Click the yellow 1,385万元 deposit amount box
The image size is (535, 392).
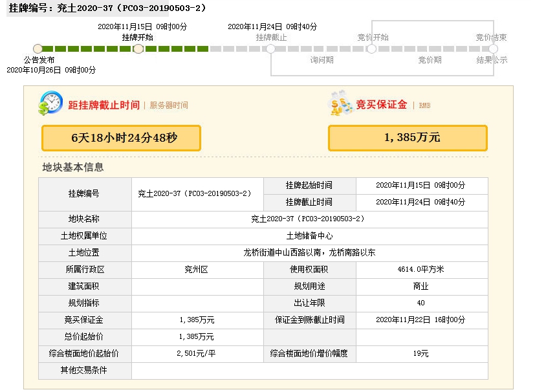tap(408, 138)
